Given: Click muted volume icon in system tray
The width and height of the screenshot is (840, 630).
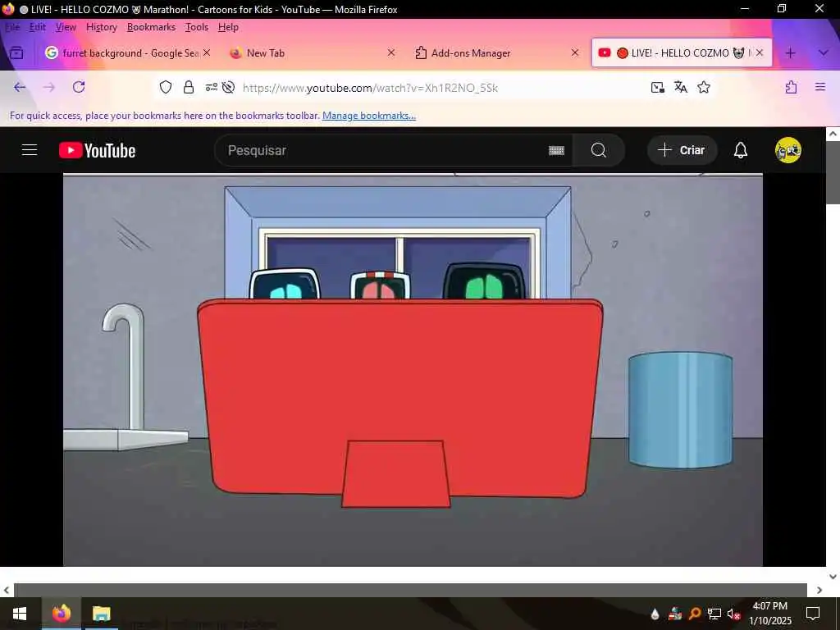Looking at the screenshot, I should pos(733,614).
